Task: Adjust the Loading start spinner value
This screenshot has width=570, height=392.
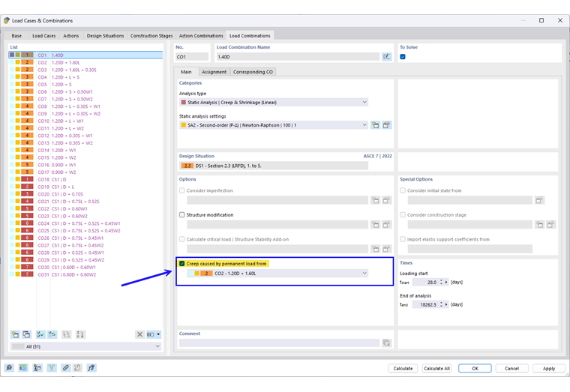Action: (441, 282)
